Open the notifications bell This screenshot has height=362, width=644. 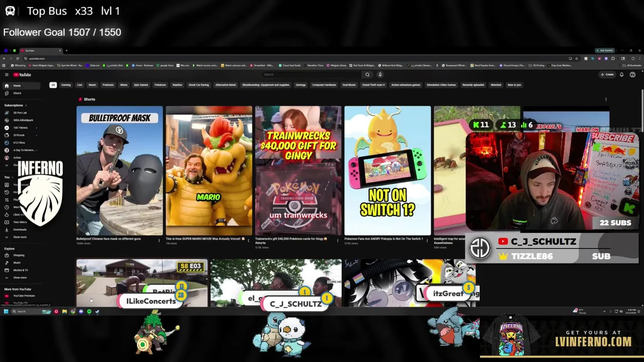coord(621,74)
